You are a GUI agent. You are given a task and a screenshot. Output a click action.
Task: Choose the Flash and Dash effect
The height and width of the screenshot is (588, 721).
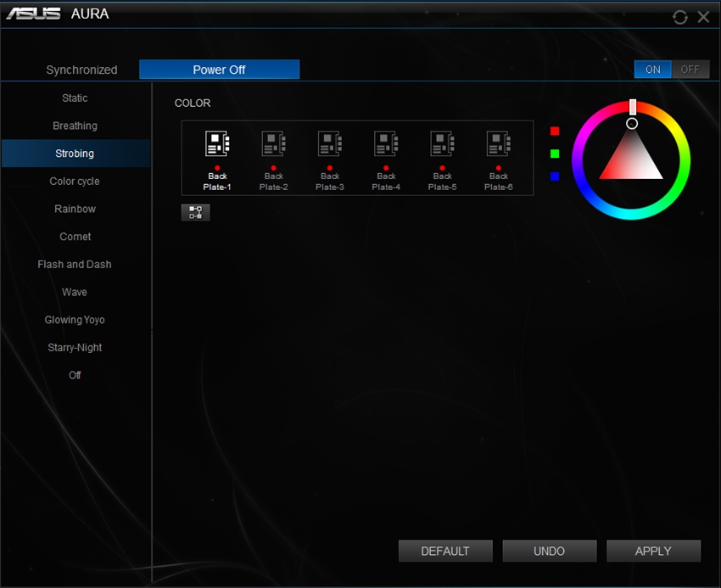(x=75, y=264)
